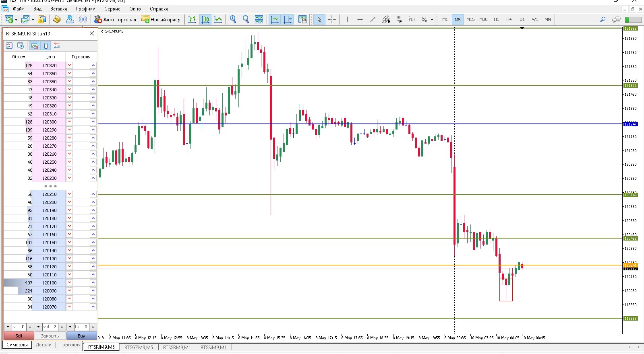The image size is (644, 354).
Task: Zoom out on the chart
Action: (246, 19)
